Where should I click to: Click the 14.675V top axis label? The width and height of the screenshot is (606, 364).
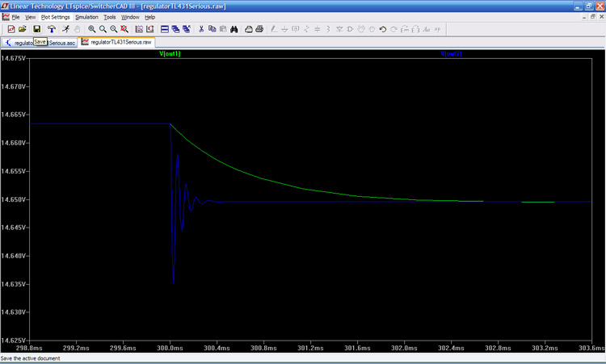coord(13,58)
